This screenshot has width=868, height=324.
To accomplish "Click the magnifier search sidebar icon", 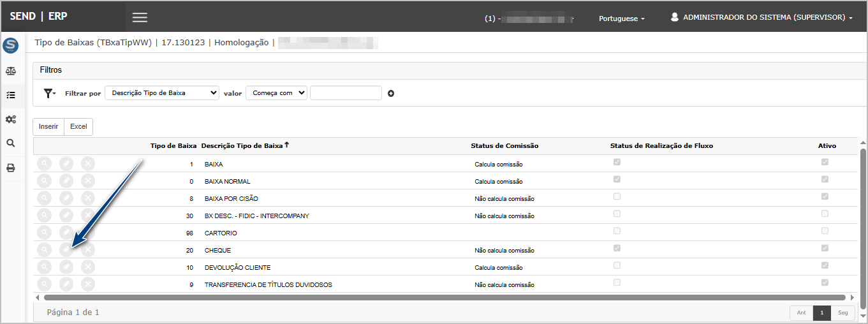I will 10,144.
